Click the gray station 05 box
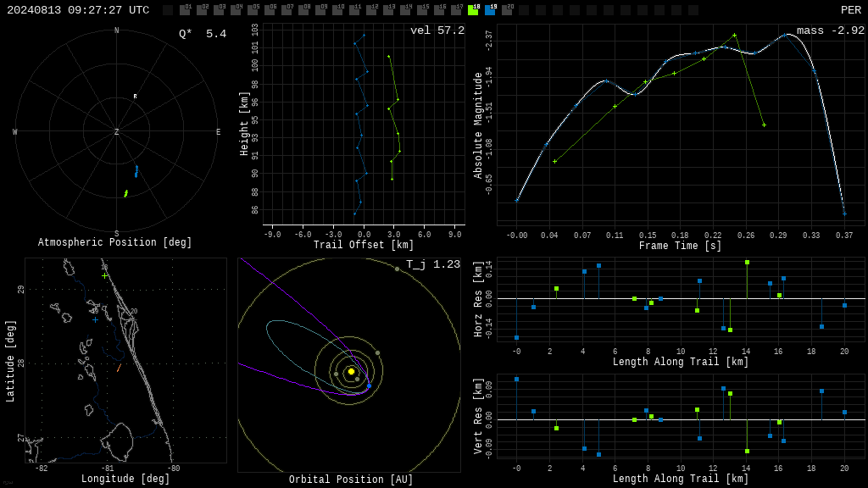The height and width of the screenshot is (488, 868). pyautogui.click(x=253, y=10)
